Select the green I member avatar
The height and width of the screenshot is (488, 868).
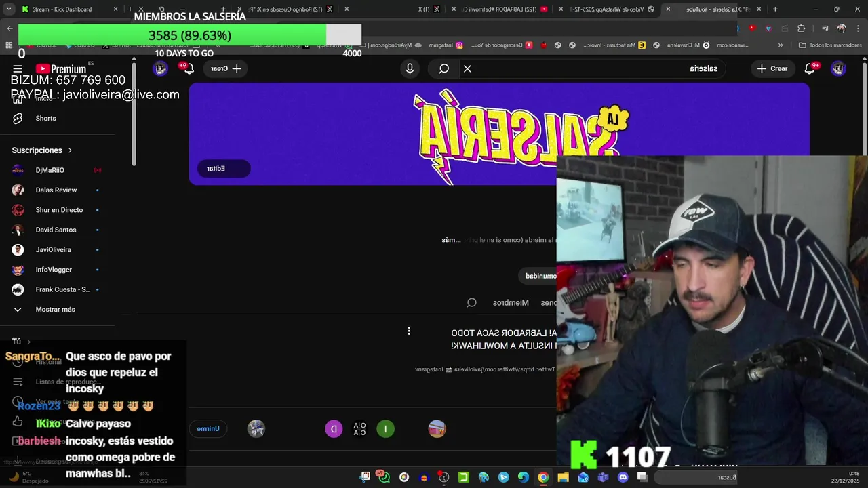coord(385,429)
